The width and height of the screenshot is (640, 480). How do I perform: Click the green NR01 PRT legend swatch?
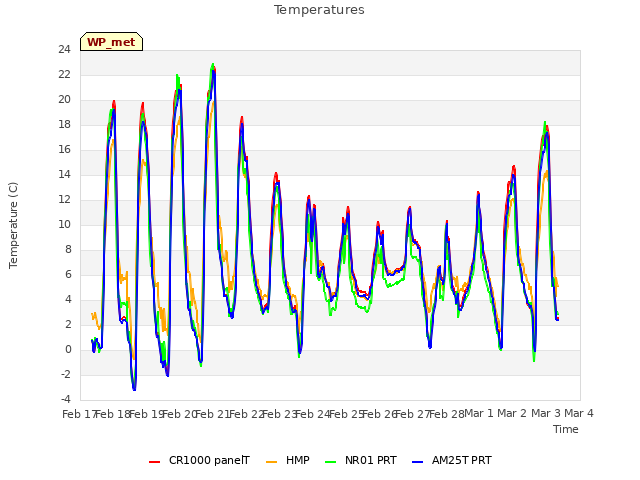(x=331, y=462)
